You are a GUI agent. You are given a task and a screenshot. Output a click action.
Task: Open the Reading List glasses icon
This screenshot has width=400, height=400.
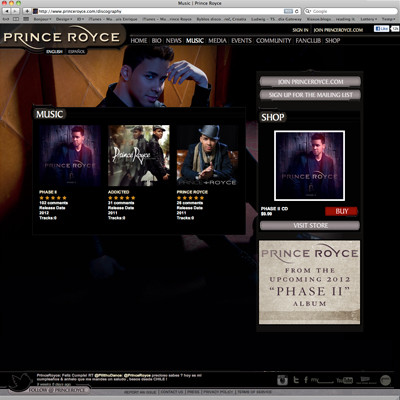(6, 19)
